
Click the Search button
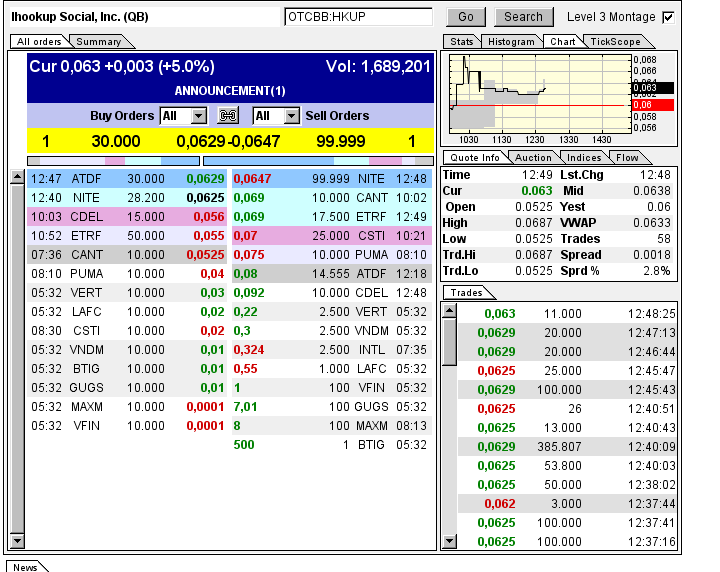point(523,17)
